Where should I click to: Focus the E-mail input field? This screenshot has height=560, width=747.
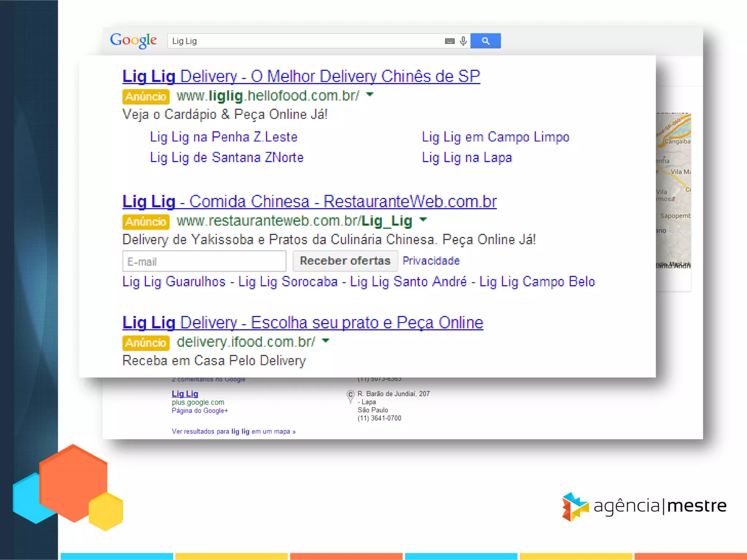pos(204,261)
